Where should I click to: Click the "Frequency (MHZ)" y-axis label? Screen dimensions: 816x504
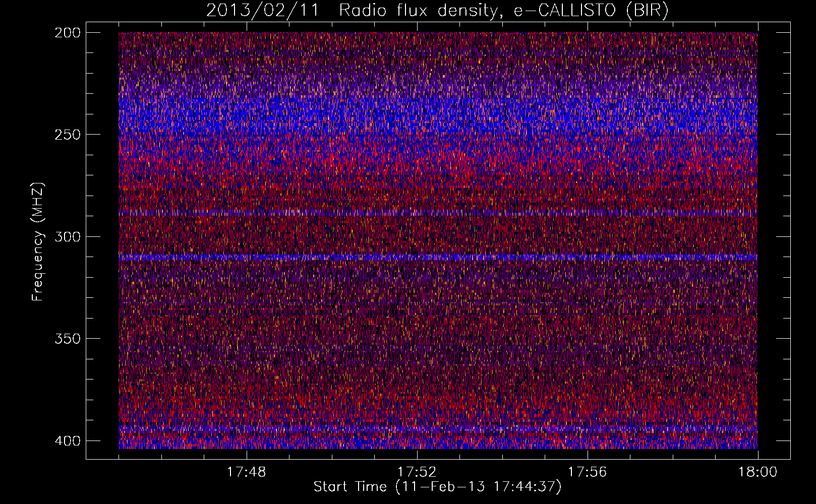tap(38, 242)
